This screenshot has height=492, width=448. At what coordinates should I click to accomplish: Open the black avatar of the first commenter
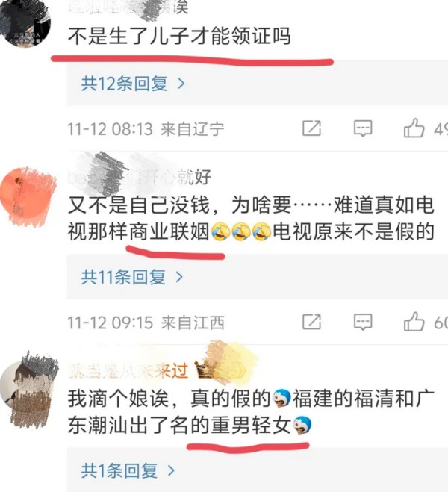(25, 22)
